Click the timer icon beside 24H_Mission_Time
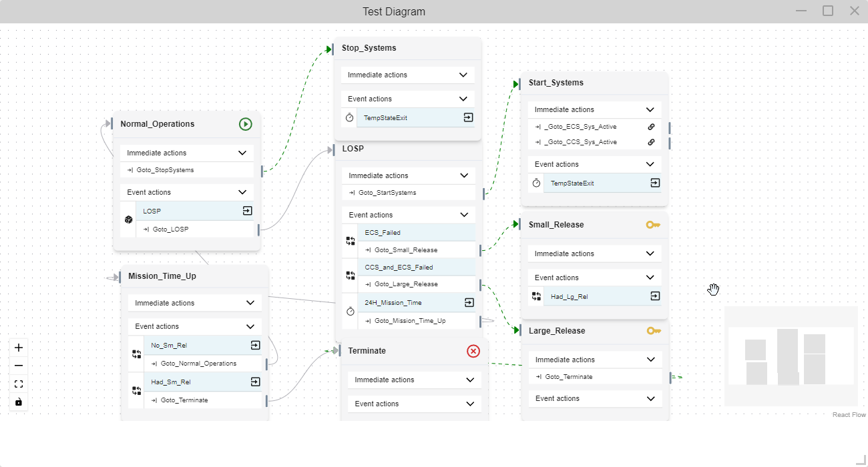Image resolution: width=868 pixels, height=467 pixels. [351, 311]
